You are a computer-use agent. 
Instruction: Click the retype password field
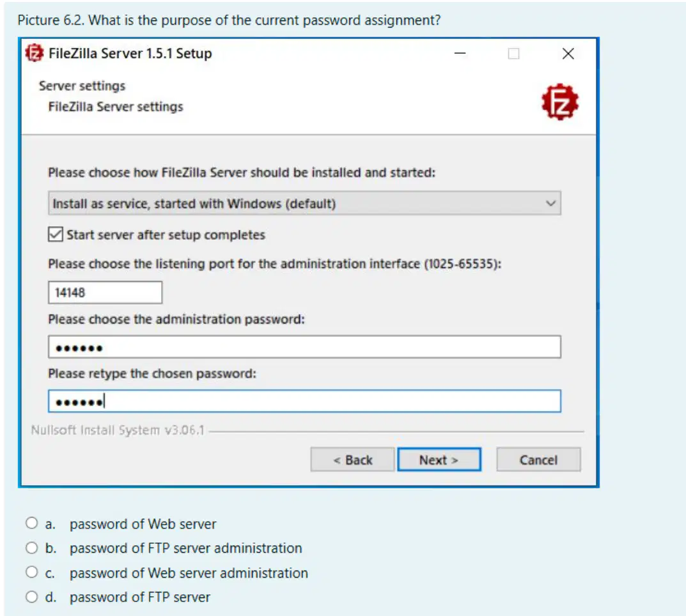coord(304,401)
